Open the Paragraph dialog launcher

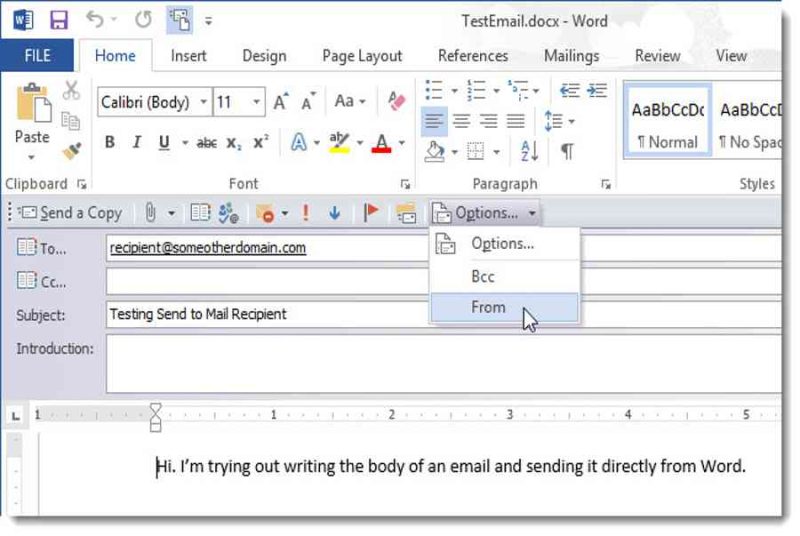coord(606,184)
